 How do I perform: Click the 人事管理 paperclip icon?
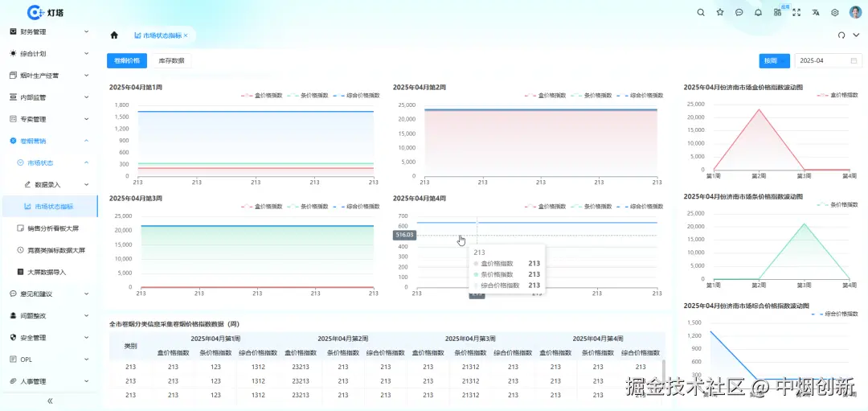coord(14,381)
